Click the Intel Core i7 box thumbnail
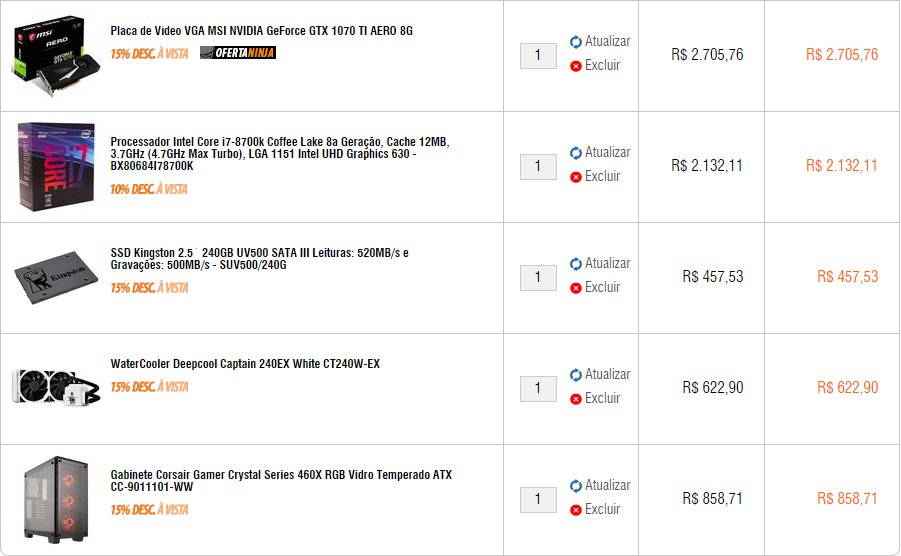Viewport: 901px width, 556px height. click(x=56, y=167)
